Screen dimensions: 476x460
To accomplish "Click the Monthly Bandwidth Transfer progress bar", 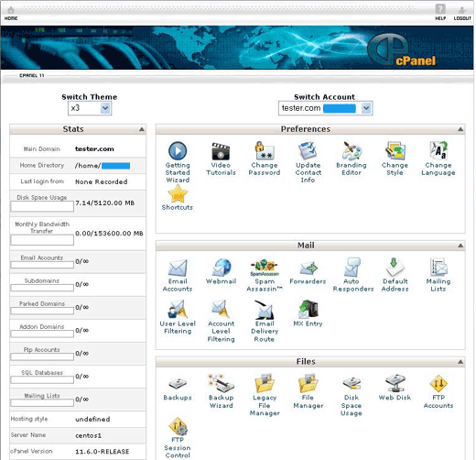I will point(42,240).
